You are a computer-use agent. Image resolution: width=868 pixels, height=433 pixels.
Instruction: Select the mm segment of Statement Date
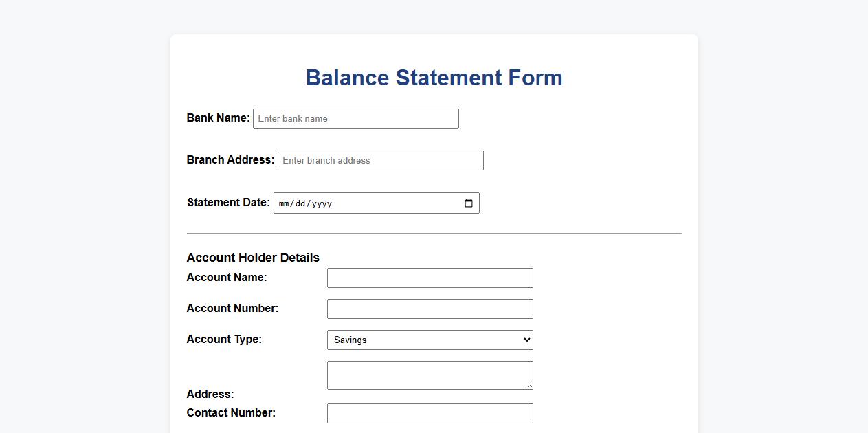pos(285,203)
